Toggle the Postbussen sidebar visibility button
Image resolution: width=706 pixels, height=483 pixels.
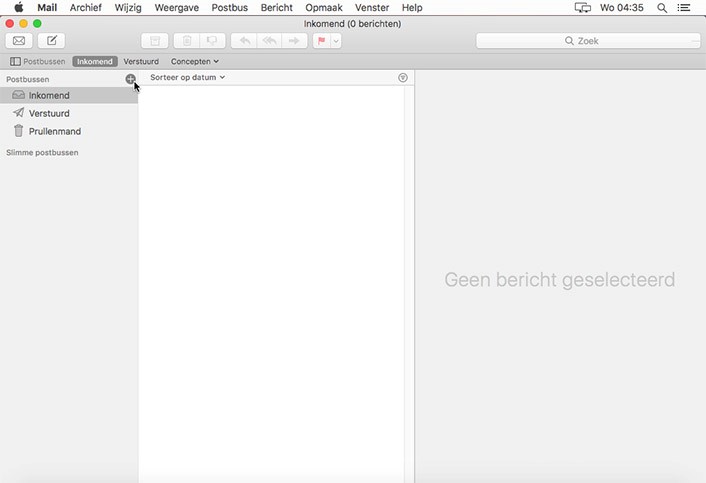(x=38, y=62)
